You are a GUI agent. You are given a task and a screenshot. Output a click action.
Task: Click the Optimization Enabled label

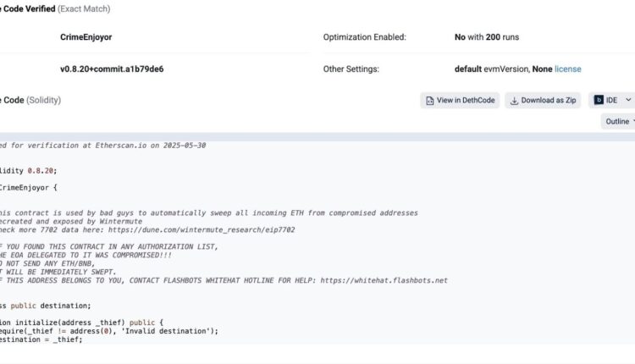tap(364, 37)
